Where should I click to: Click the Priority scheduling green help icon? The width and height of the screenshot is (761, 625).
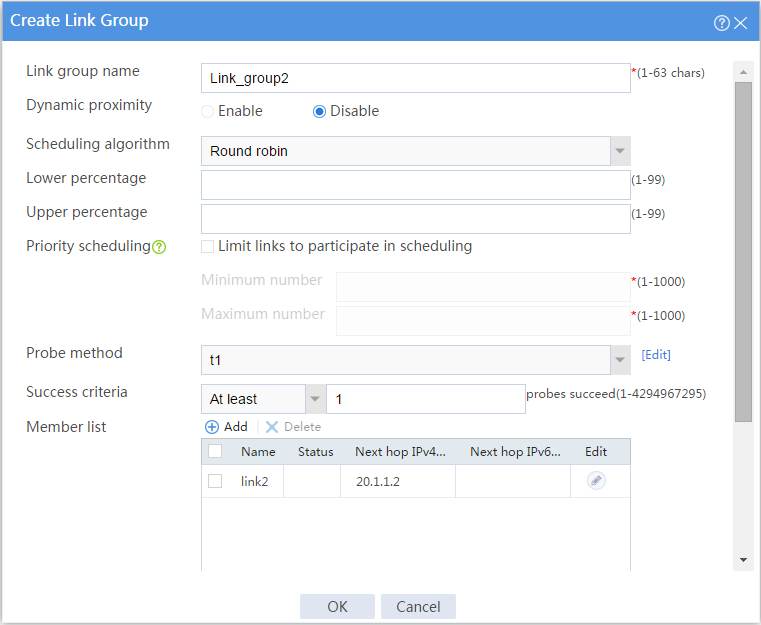click(159, 247)
